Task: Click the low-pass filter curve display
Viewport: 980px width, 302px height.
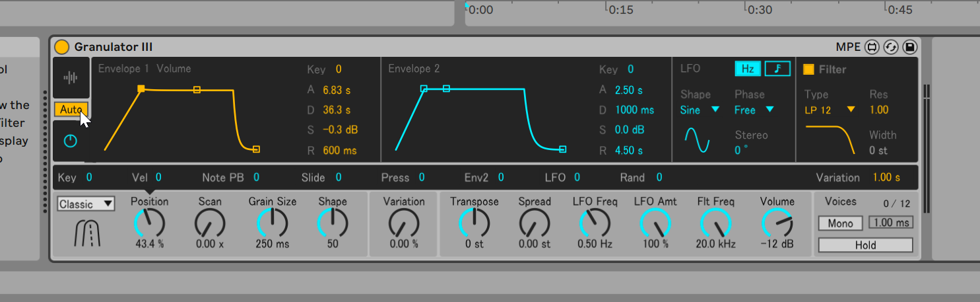Action: (830, 139)
